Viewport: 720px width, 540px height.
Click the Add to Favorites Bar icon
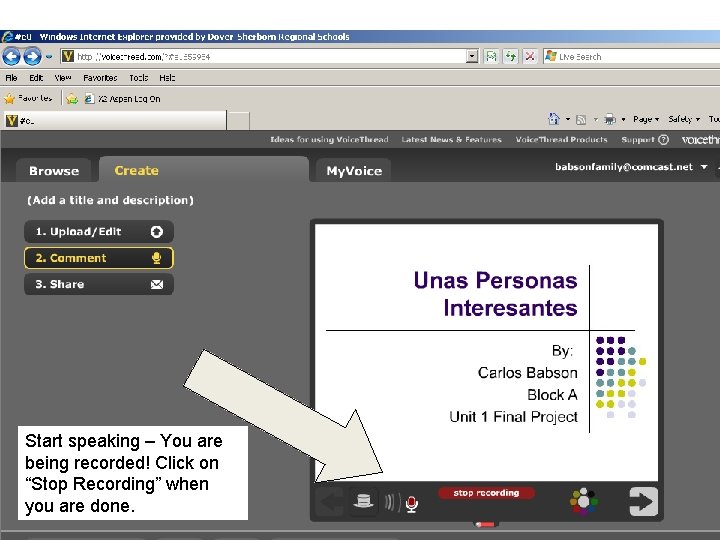tap(72, 99)
